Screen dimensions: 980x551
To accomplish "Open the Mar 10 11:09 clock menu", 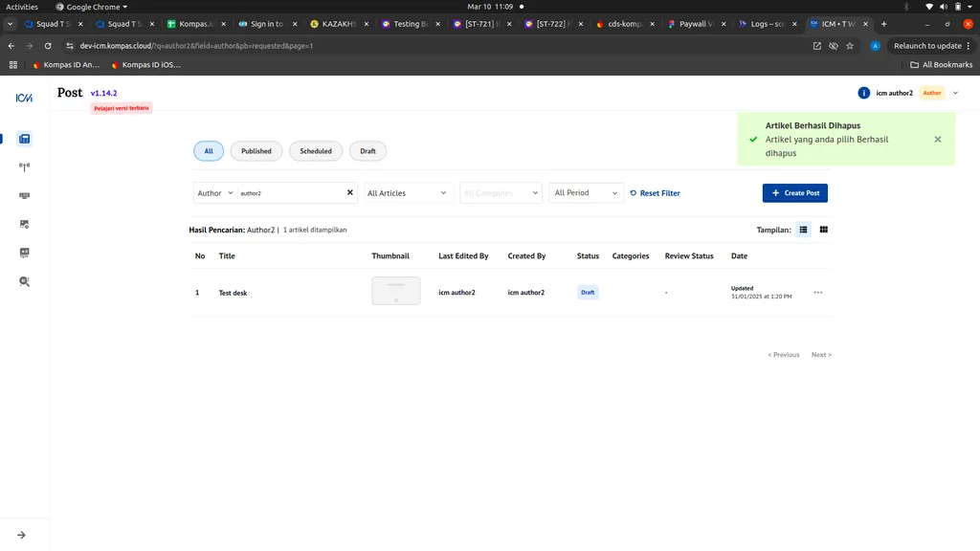I will [490, 7].
